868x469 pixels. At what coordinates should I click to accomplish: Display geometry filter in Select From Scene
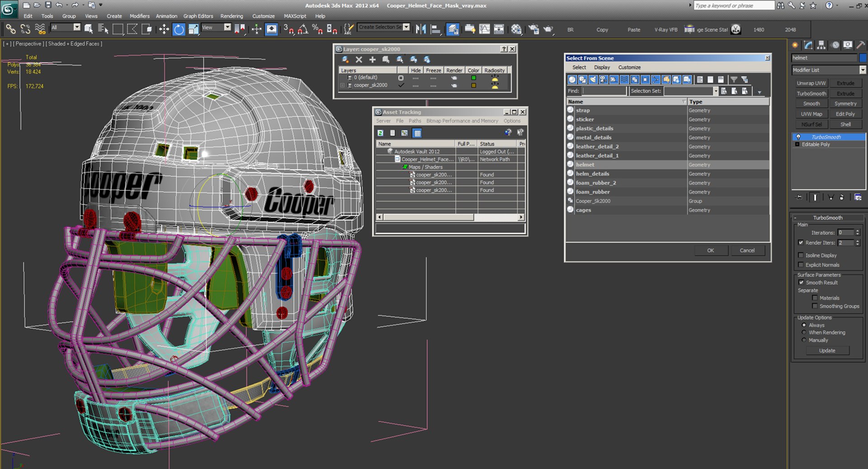pyautogui.click(x=572, y=80)
